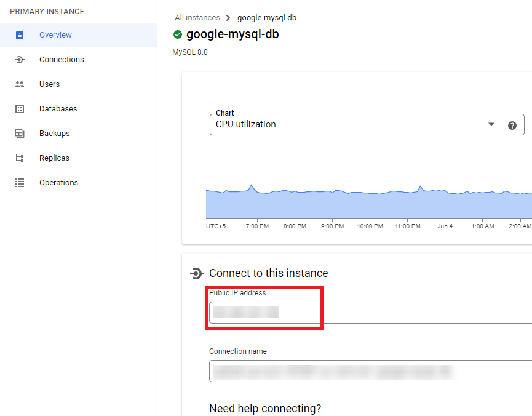Image resolution: width=532 pixels, height=416 pixels.
Task: Click the Public IP address field
Action: coord(370,313)
